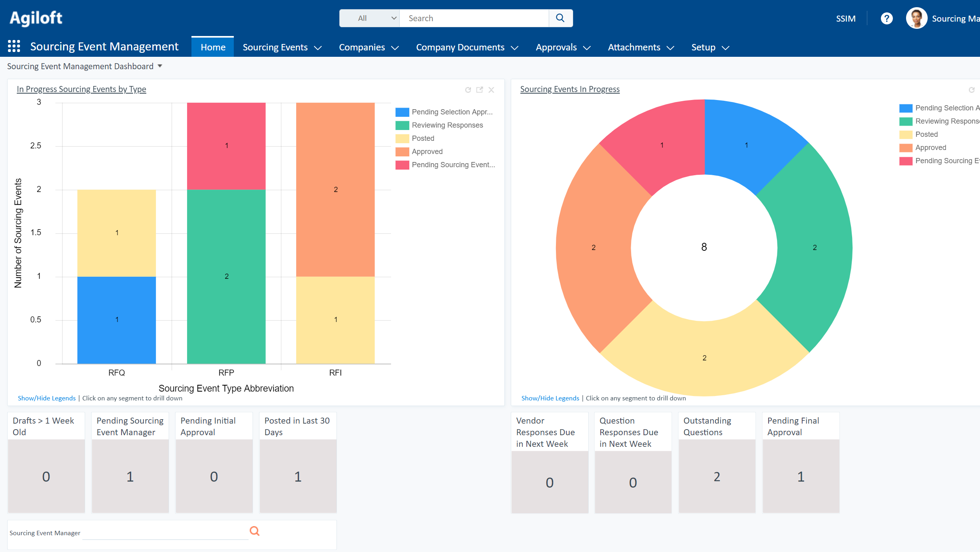Toggle Pending Selection Appr... legend in bar chart

444,112
